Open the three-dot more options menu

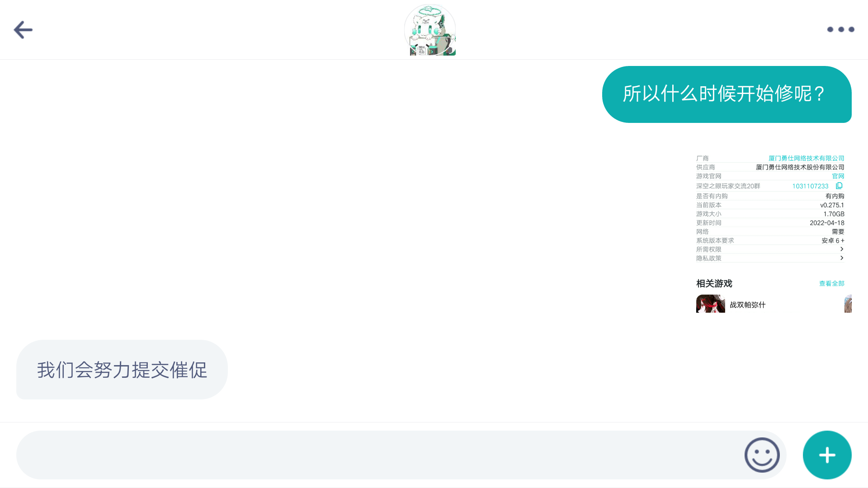(840, 29)
